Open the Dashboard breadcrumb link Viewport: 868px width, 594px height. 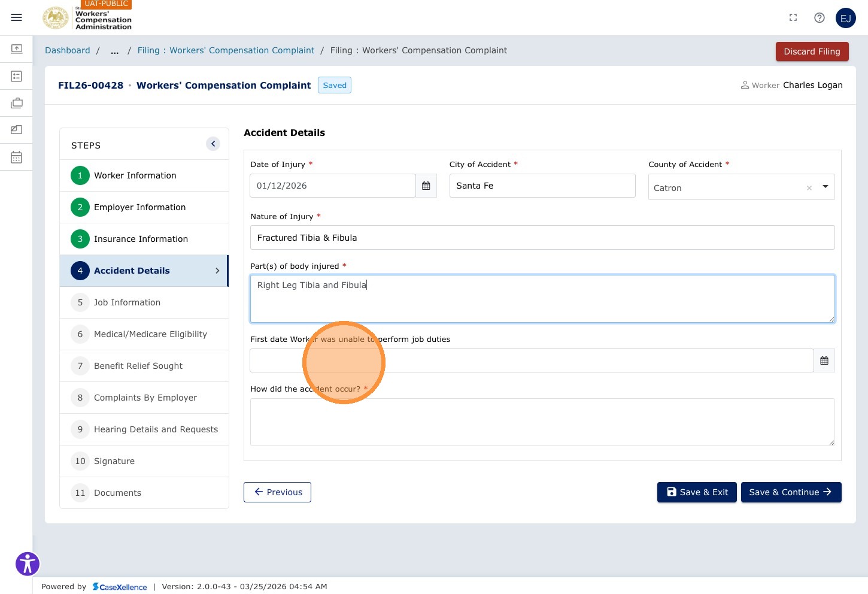pos(68,51)
